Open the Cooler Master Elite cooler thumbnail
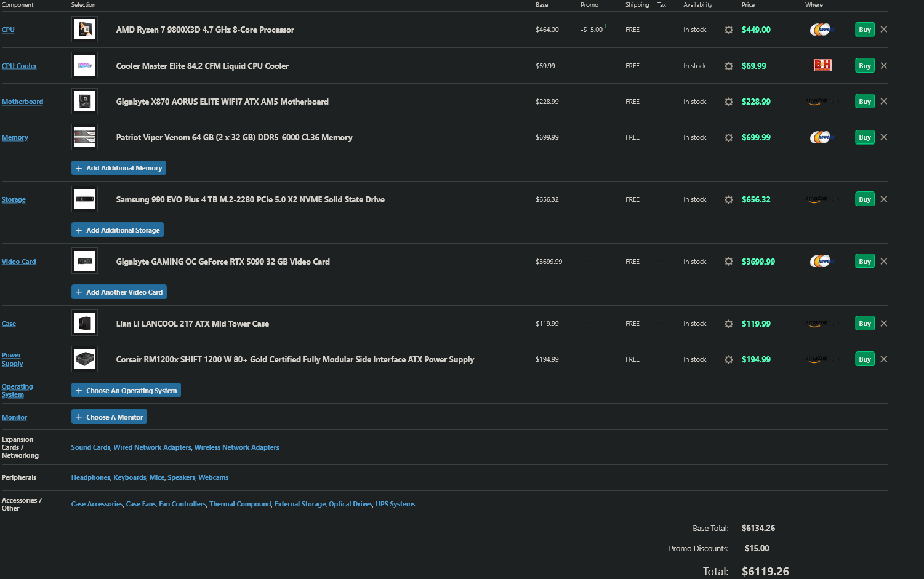Viewport: 924px width, 579px height. 85,66
